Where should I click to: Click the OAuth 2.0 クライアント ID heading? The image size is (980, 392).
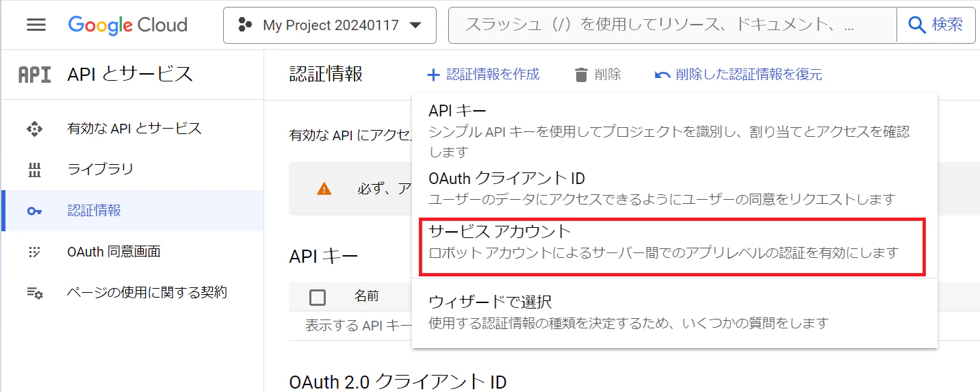tap(398, 381)
